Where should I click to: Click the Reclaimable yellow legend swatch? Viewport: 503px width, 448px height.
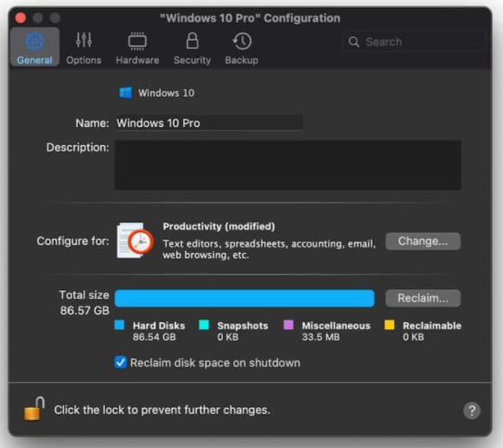pos(390,325)
